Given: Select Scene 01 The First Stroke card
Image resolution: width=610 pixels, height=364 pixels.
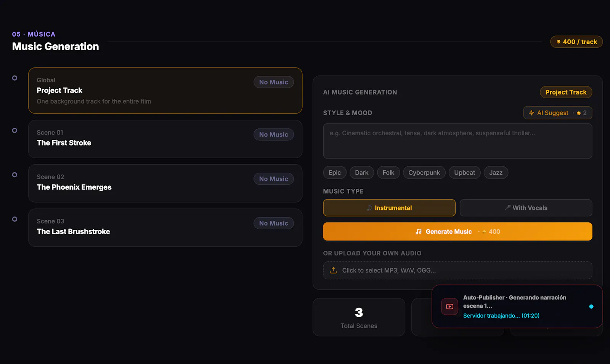Looking at the screenshot, I should 165,139.
